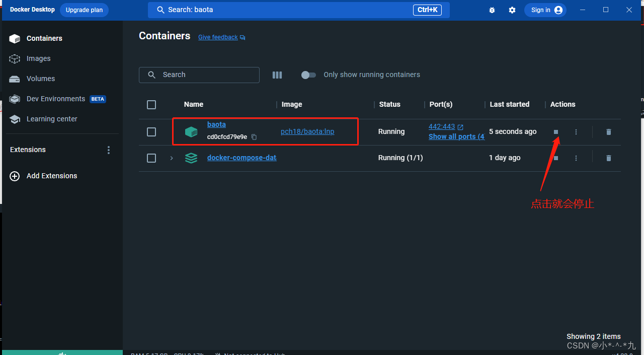Image resolution: width=644 pixels, height=355 pixels.
Task: Check the baota container checkbox
Action: (x=151, y=132)
